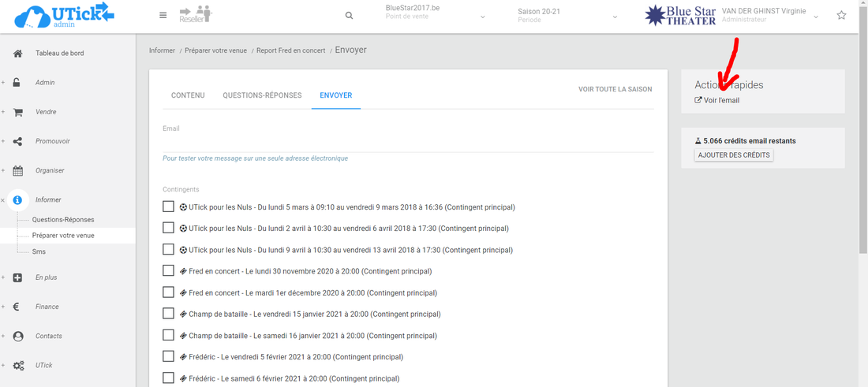
Task: Tick Champ de bataille 15 janvier 2021
Action: tap(168, 313)
